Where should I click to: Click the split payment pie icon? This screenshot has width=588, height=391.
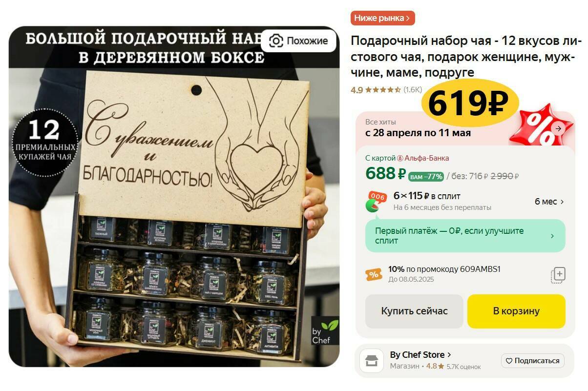click(x=376, y=201)
